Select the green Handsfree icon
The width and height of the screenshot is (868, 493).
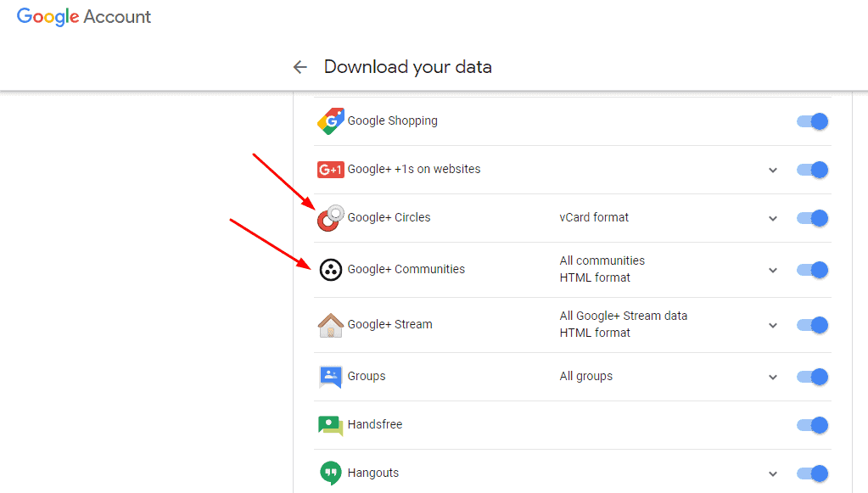[x=330, y=425]
